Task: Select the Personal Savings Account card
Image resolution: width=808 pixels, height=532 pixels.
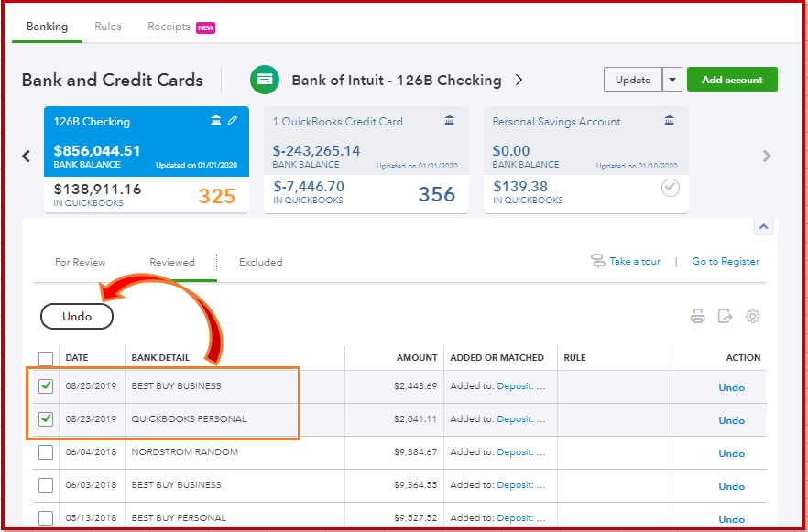Action: pos(586,159)
